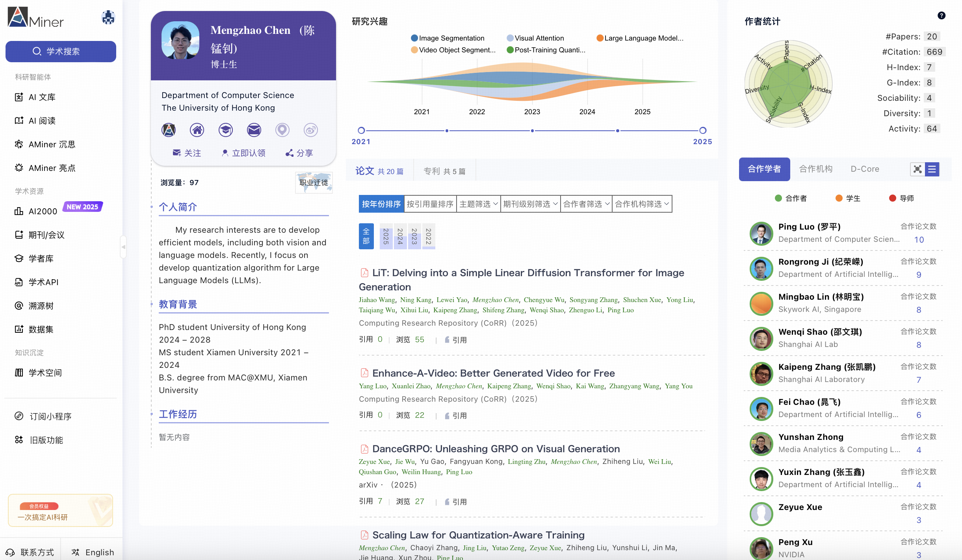Open the Weibo icon link
962x560 pixels.
[x=310, y=130]
